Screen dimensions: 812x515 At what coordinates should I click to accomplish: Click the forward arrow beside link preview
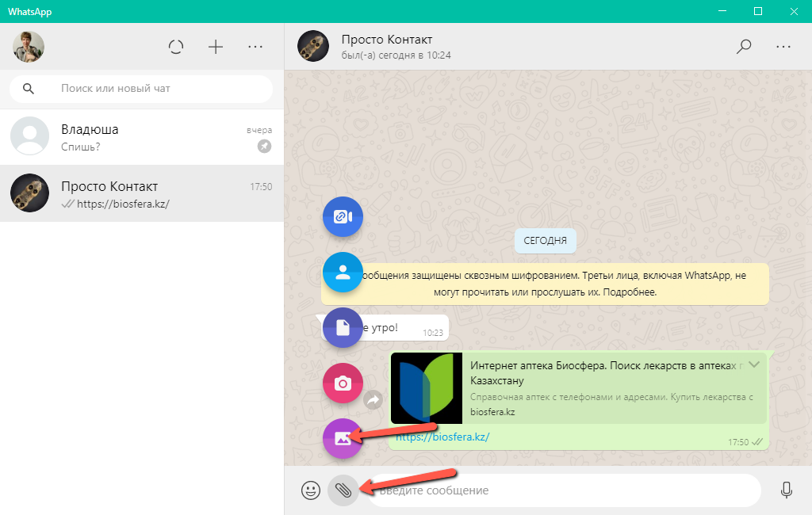coord(373,400)
